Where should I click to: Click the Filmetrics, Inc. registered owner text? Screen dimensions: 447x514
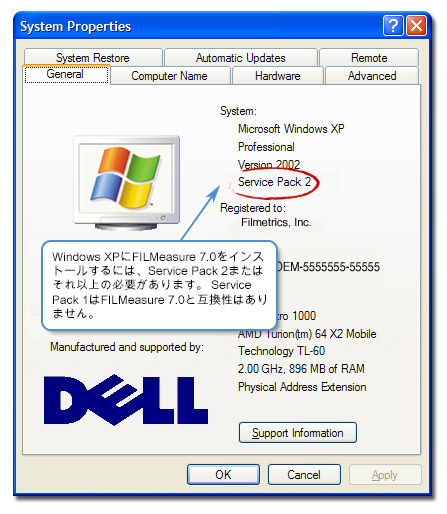[x=276, y=222]
